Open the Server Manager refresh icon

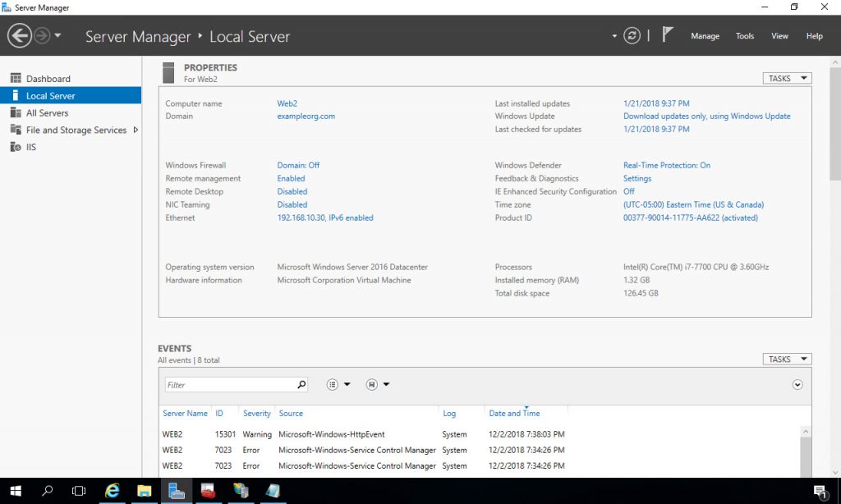pyautogui.click(x=631, y=35)
